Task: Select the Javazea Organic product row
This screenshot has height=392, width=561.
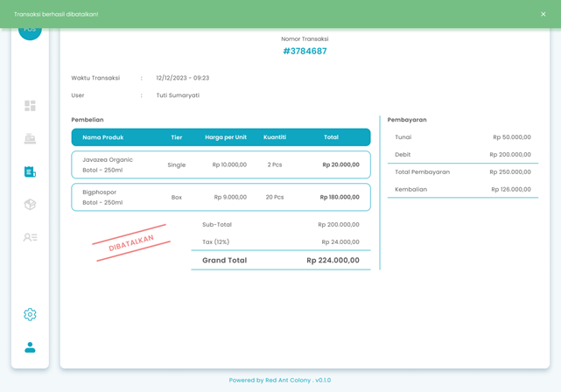Action: 221,164
